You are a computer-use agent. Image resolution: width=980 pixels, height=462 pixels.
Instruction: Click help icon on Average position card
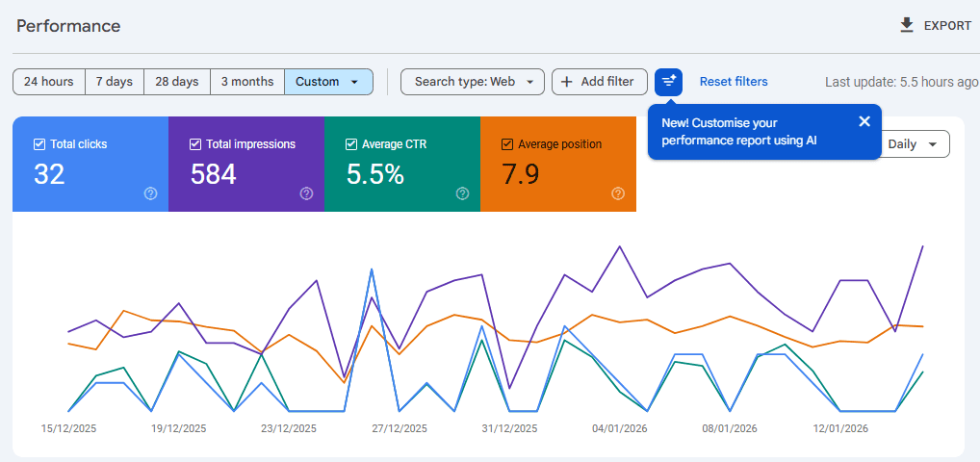click(x=618, y=193)
